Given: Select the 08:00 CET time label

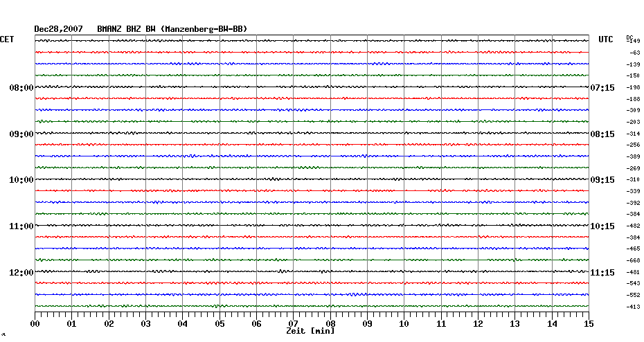Looking at the screenshot, I should click(21, 87).
